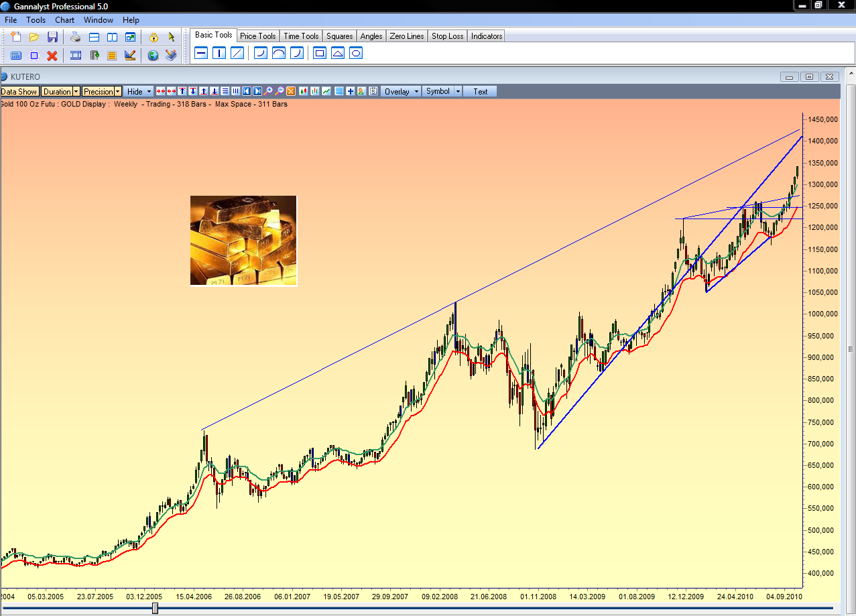
Task: Click the Symbol button
Action: [x=443, y=91]
